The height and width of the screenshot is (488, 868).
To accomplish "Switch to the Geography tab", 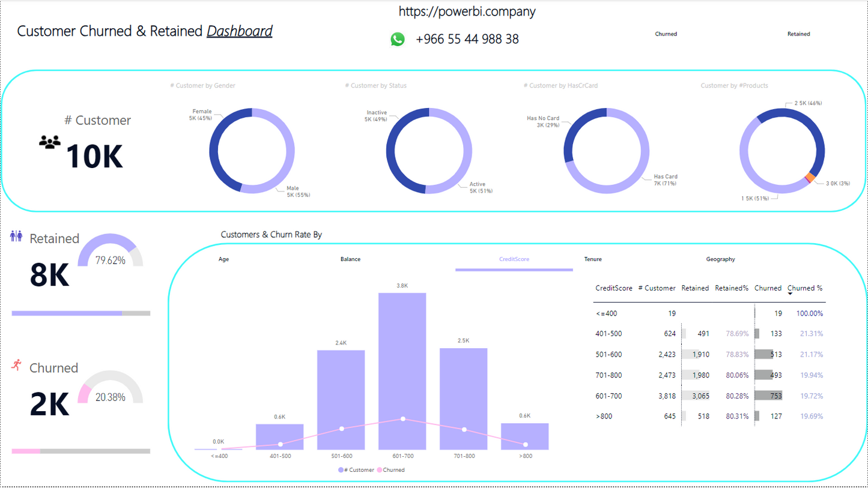I will [x=720, y=259].
